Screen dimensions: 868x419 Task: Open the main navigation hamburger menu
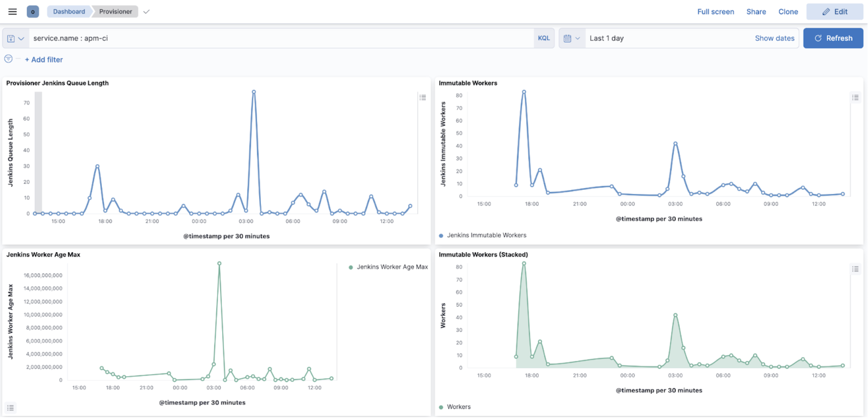[11, 11]
